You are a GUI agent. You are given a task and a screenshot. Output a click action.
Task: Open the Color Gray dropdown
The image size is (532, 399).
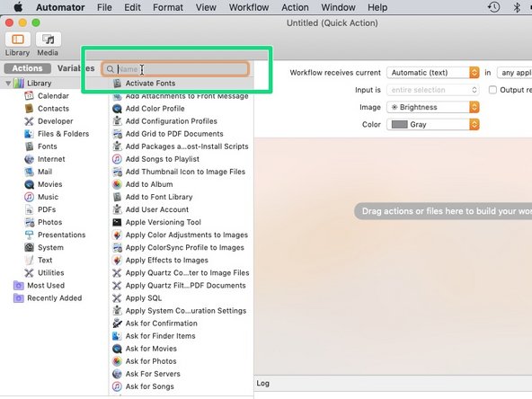(432, 124)
